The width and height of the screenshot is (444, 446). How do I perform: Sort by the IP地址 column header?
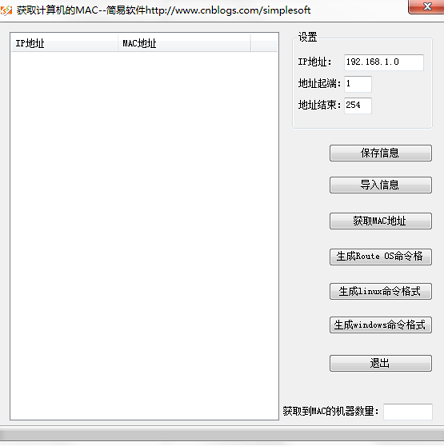click(x=65, y=43)
